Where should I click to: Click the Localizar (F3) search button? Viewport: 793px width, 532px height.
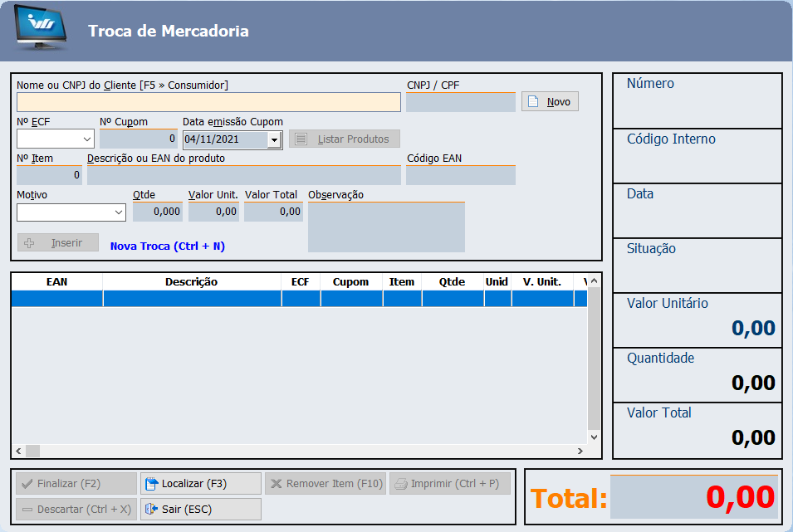coord(200,484)
